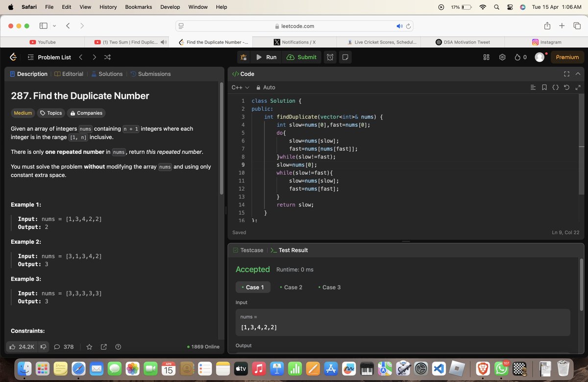588x382 pixels.
Task: Open Spotlight search in menu bar
Action: [x=496, y=7]
